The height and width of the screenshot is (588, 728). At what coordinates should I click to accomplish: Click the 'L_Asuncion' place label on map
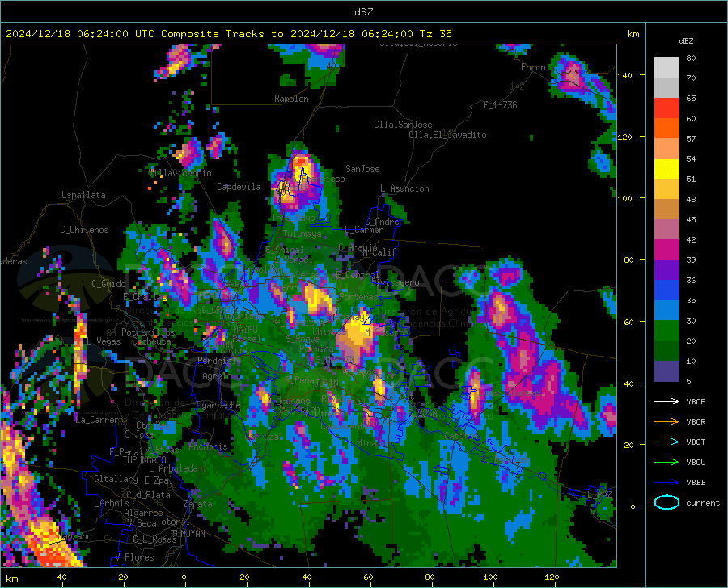point(404,188)
